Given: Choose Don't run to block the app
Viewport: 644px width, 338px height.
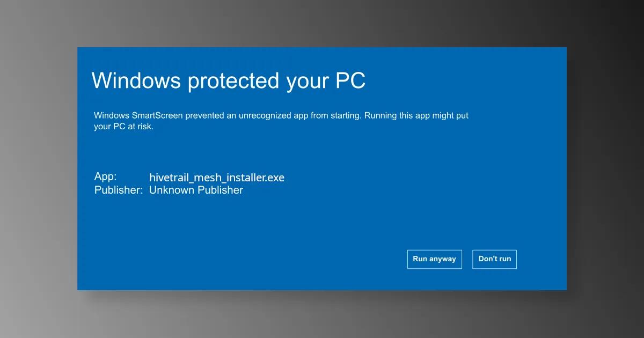Looking at the screenshot, I should point(494,259).
